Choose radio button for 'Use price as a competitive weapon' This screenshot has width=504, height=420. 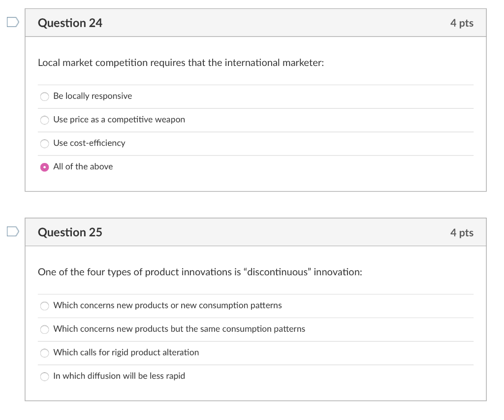45,120
